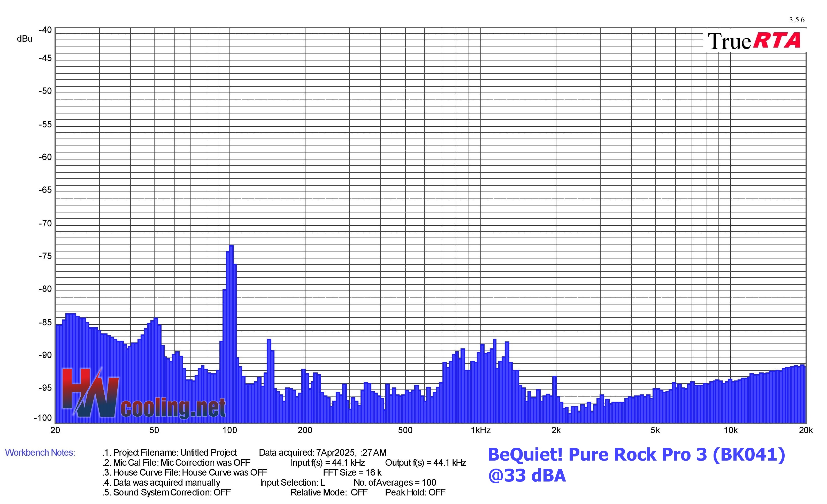Click the -65 dBu axis label
The height and width of the screenshot is (504, 827).
pos(45,190)
